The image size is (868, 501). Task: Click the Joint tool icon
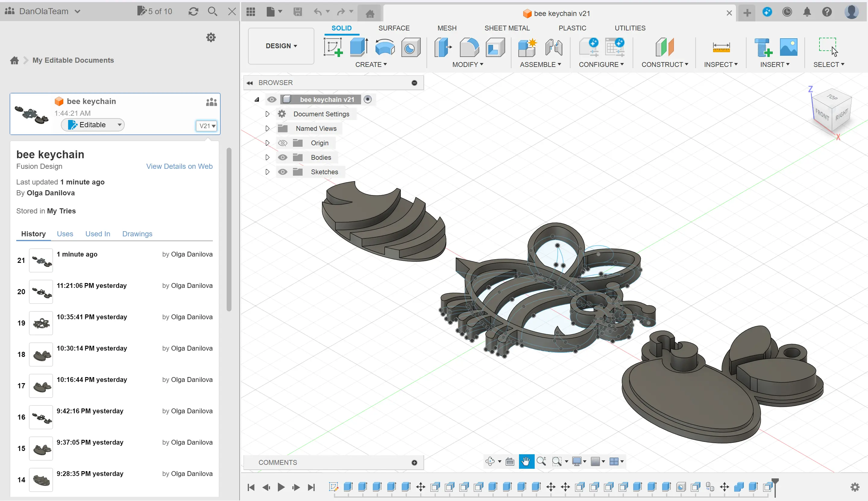click(554, 47)
